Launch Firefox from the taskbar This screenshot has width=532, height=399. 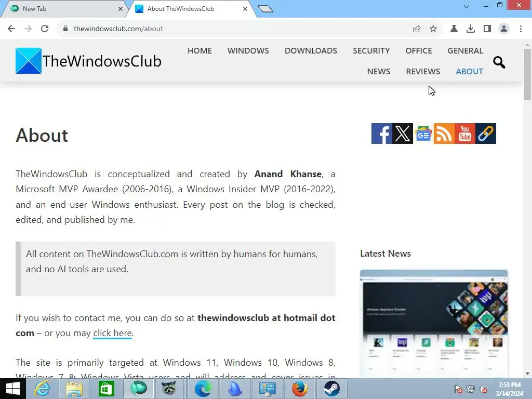(300, 389)
